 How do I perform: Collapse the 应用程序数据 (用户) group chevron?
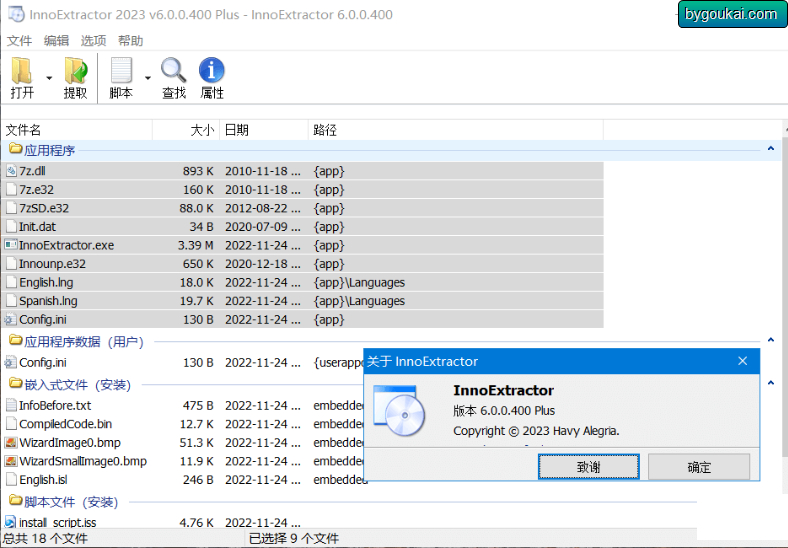point(770,340)
